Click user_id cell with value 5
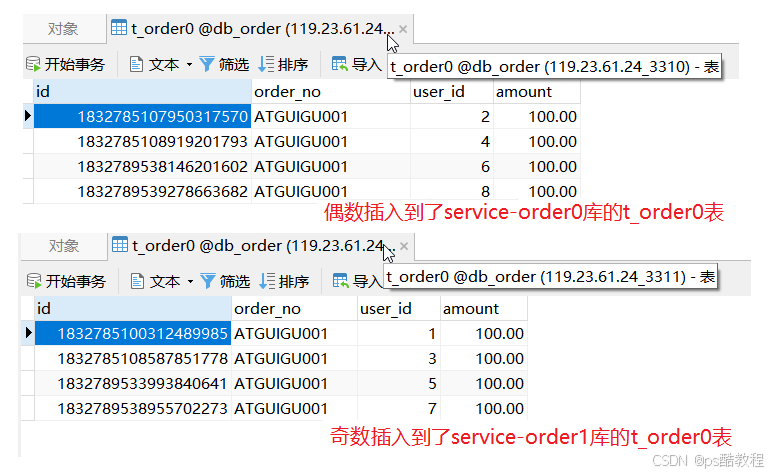Image resolution: width=772 pixels, height=474 pixels. [399, 384]
